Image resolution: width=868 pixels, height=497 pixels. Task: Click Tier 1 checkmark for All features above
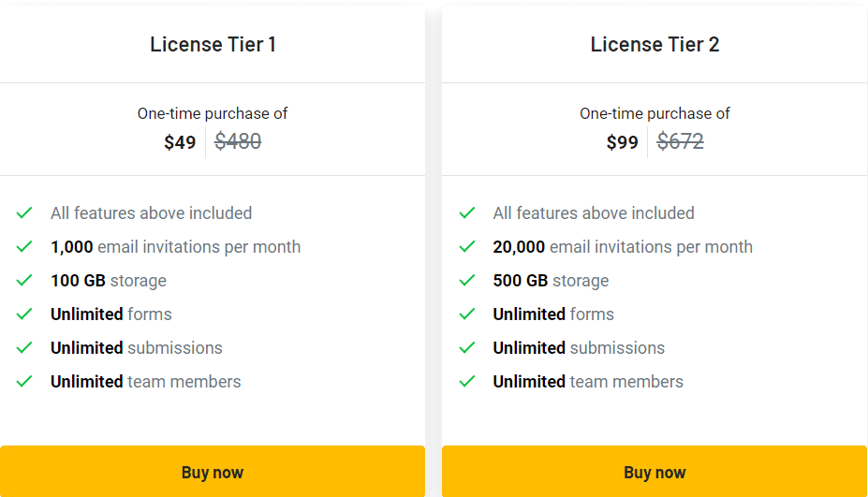click(24, 212)
